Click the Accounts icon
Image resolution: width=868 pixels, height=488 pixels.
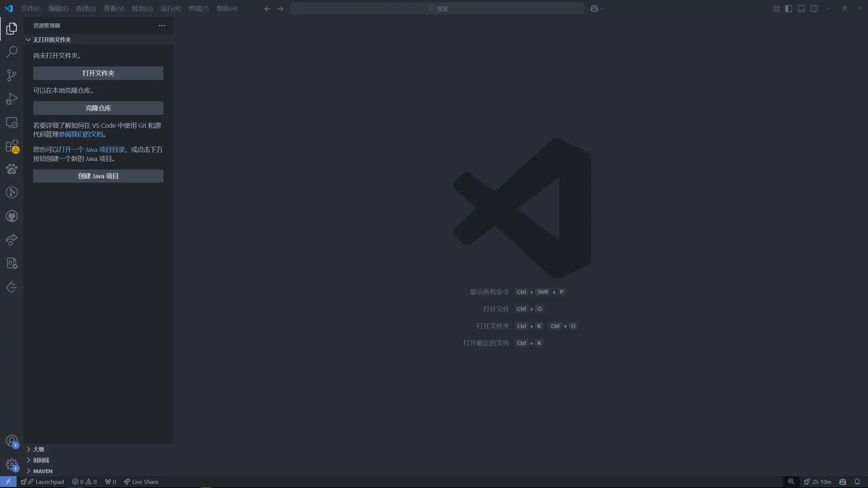(12, 441)
